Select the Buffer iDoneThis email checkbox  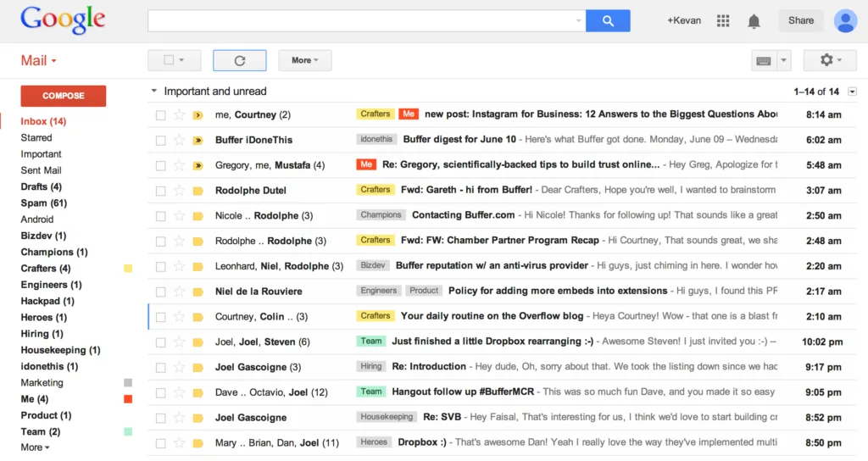point(160,141)
